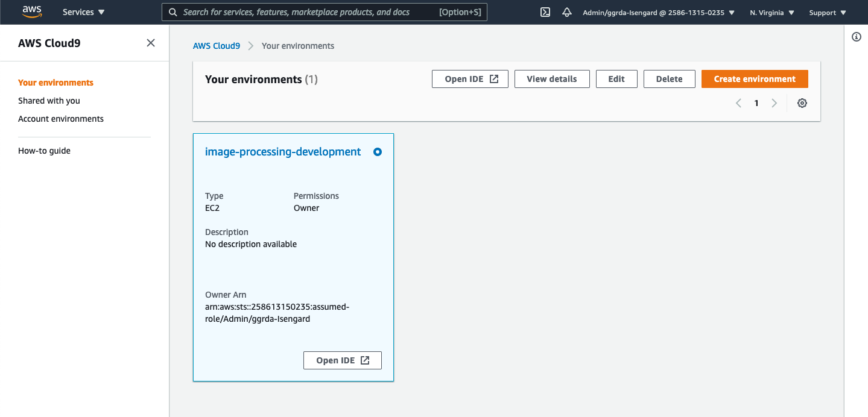This screenshot has width=868, height=417.
Task: Click page number 1 in pagination
Action: (x=756, y=103)
